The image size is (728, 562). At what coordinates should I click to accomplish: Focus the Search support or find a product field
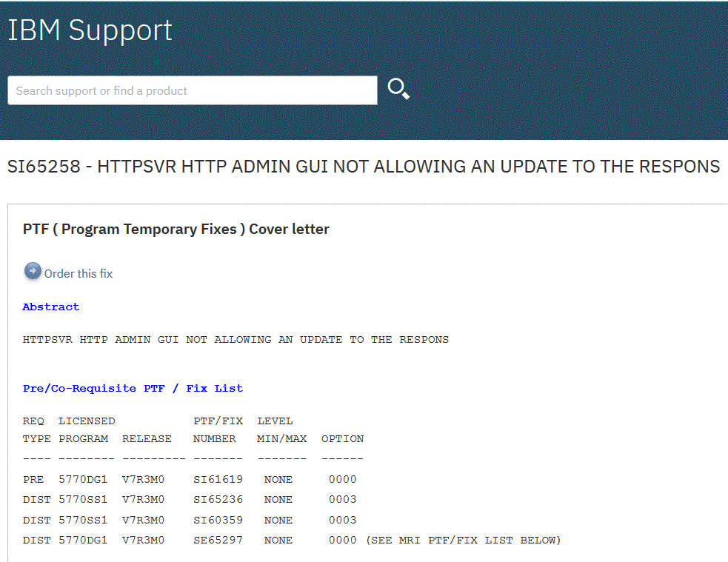pos(193,90)
